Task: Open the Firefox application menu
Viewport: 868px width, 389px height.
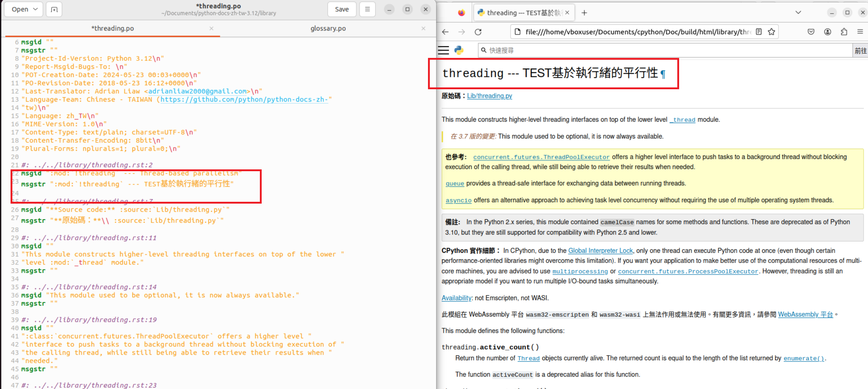Action: (x=860, y=32)
